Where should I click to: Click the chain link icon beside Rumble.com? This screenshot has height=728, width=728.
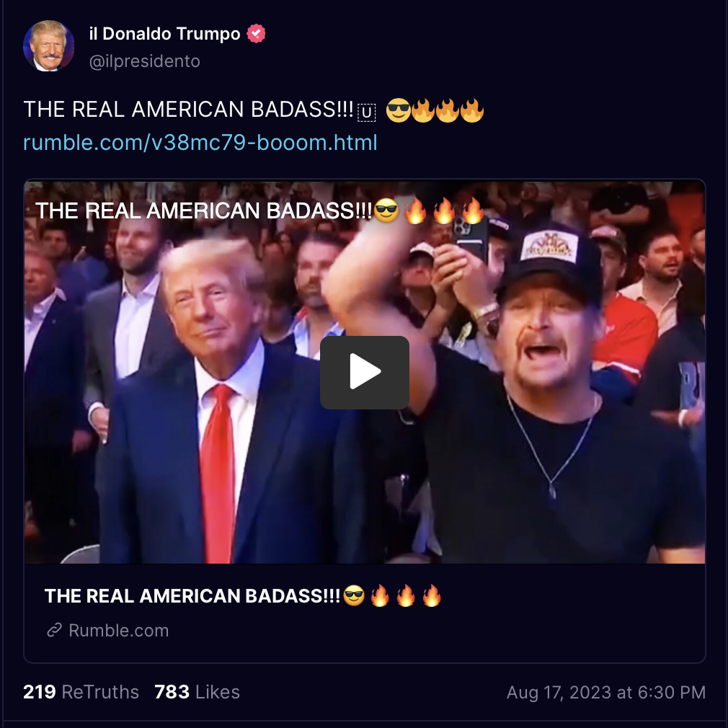(x=54, y=631)
